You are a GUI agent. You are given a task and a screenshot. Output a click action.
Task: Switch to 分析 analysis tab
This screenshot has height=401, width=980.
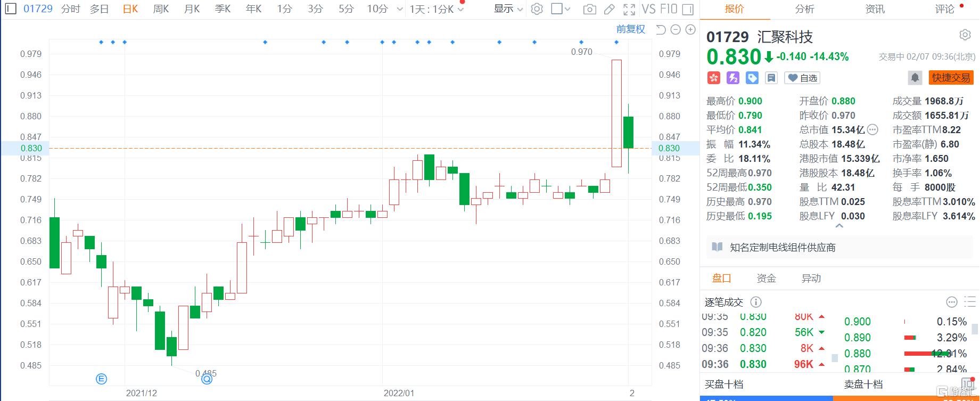tap(804, 9)
